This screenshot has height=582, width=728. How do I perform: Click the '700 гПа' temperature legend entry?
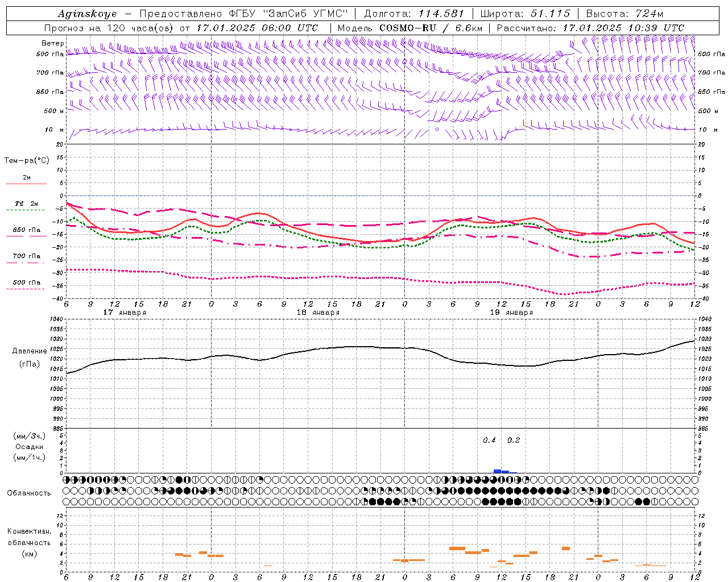pyautogui.click(x=26, y=256)
